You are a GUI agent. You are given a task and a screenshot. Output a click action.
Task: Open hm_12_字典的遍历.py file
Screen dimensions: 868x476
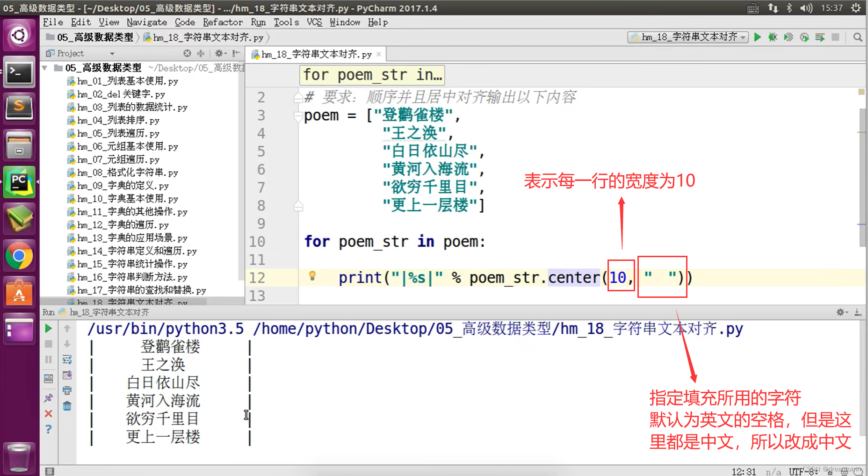click(x=118, y=225)
